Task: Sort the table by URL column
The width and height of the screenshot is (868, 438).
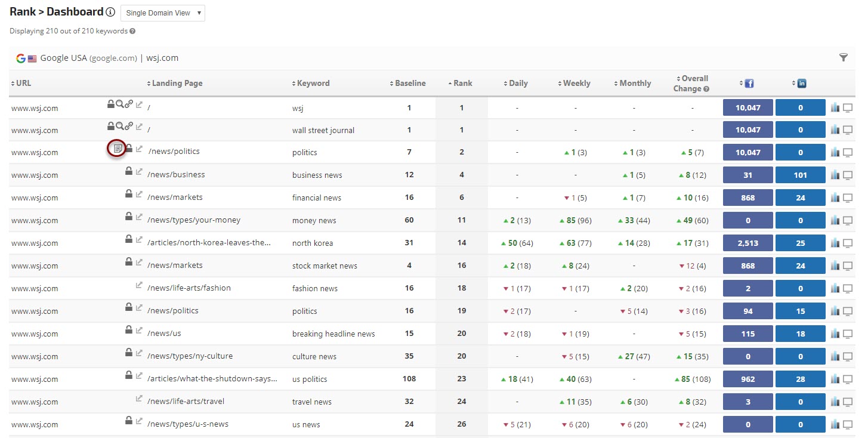Action: 21,84
